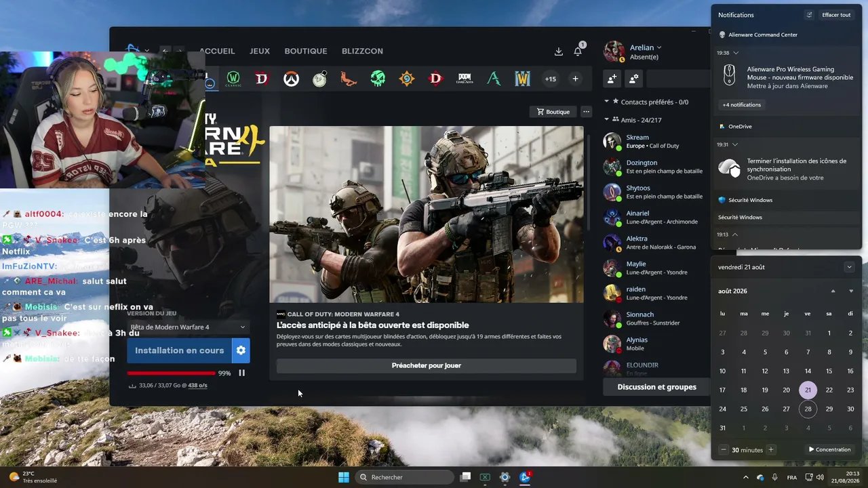The width and height of the screenshot is (868, 488).
Task: Click the août 2026 month header
Action: point(732,291)
